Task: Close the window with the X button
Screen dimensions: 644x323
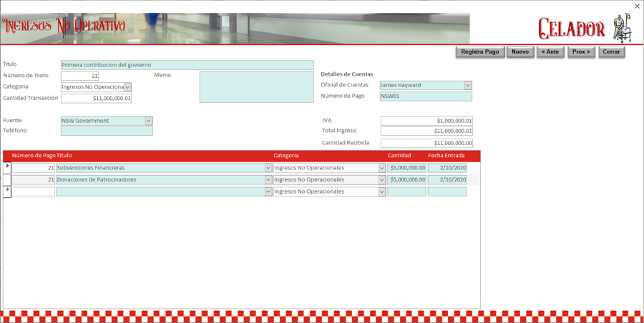Action: 637,6
